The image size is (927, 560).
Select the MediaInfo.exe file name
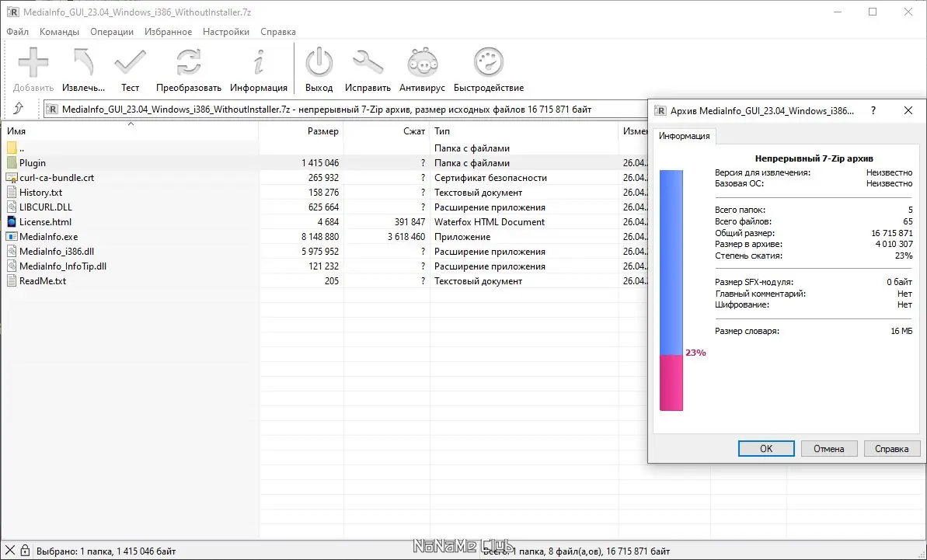tap(48, 236)
